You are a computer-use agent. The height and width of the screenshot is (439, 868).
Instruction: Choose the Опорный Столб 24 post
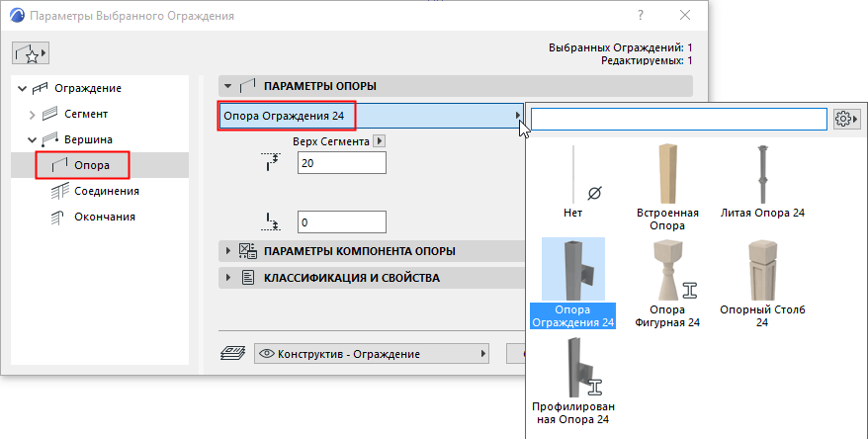762,283
